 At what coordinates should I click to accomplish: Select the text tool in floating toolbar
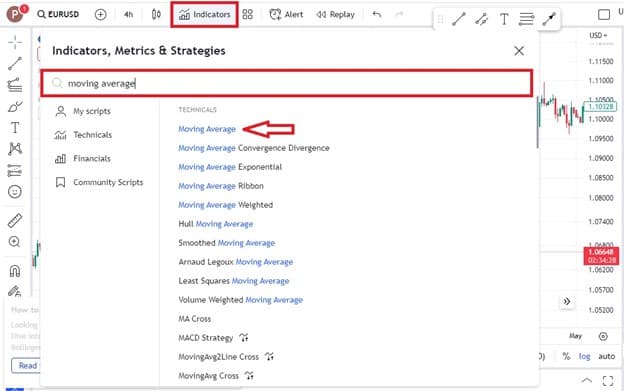tap(504, 19)
